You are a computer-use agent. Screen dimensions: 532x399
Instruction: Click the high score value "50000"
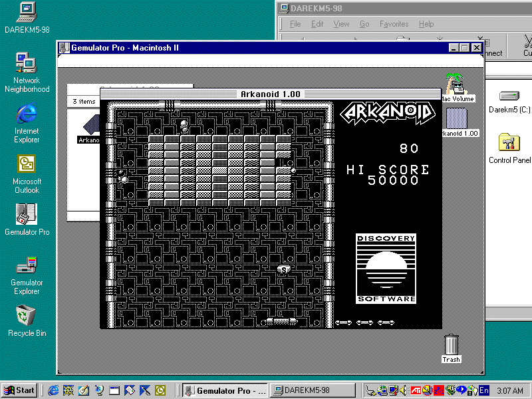tap(393, 180)
